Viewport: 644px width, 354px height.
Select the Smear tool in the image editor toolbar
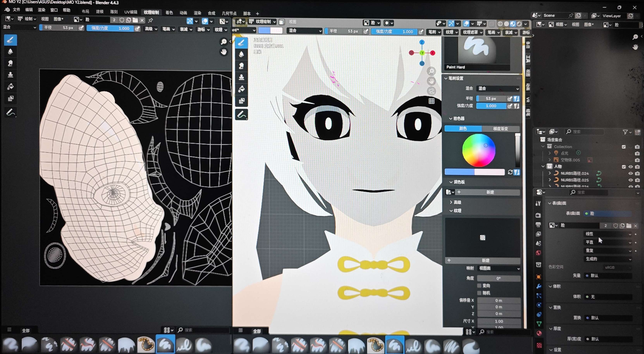click(10, 63)
